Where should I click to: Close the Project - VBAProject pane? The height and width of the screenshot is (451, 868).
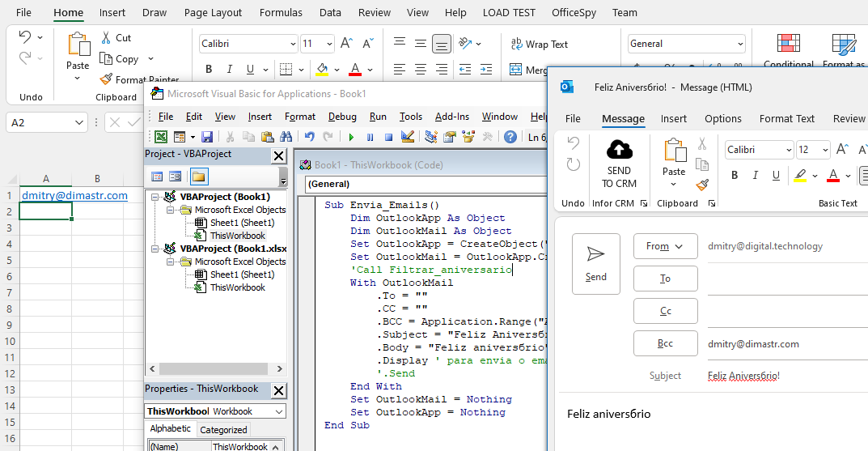point(279,156)
